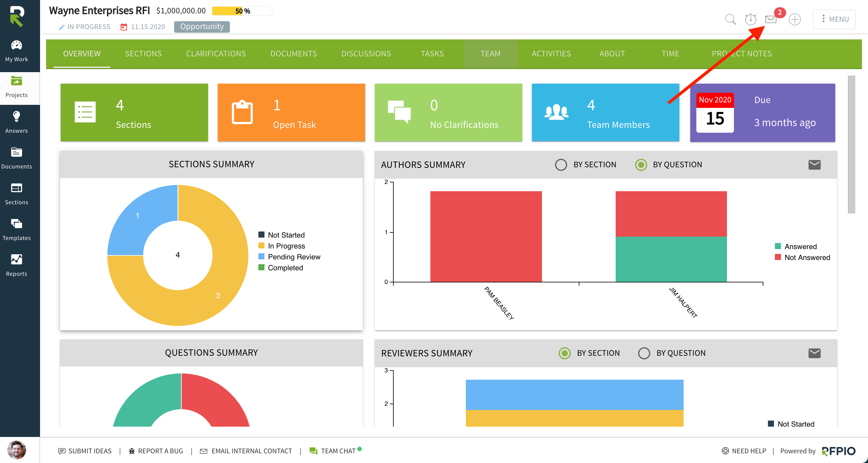The height and width of the screenshot is (463, 868).
Task: Open the mail notifications envelope
Action: [771, 19]
